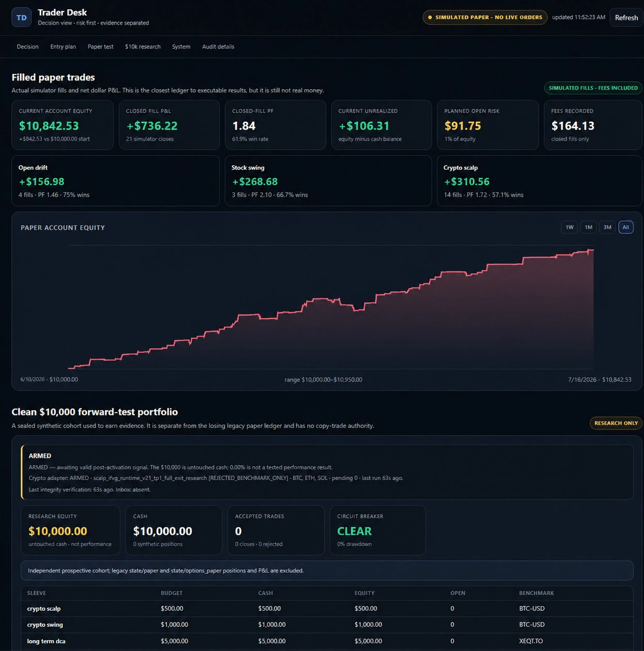The image size is (644, 651).
Task: Click the XEQT.TO benchmark cell
Action: [531, 641]
